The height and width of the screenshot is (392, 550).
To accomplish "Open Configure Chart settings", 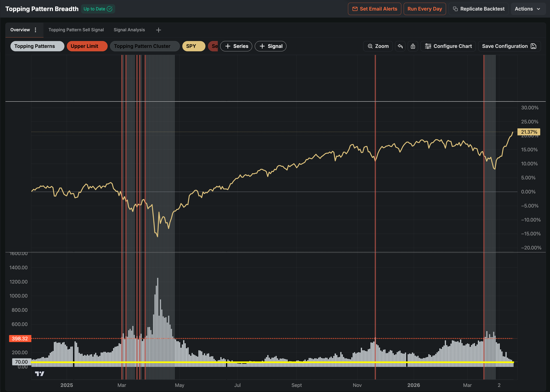I will [x=448, y=46].
